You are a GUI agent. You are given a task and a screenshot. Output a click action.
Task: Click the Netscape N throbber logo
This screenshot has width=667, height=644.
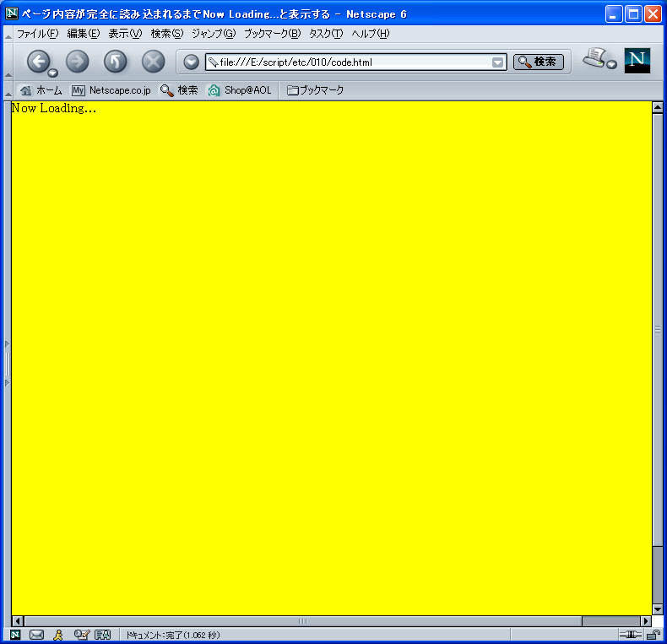[637, 61]
